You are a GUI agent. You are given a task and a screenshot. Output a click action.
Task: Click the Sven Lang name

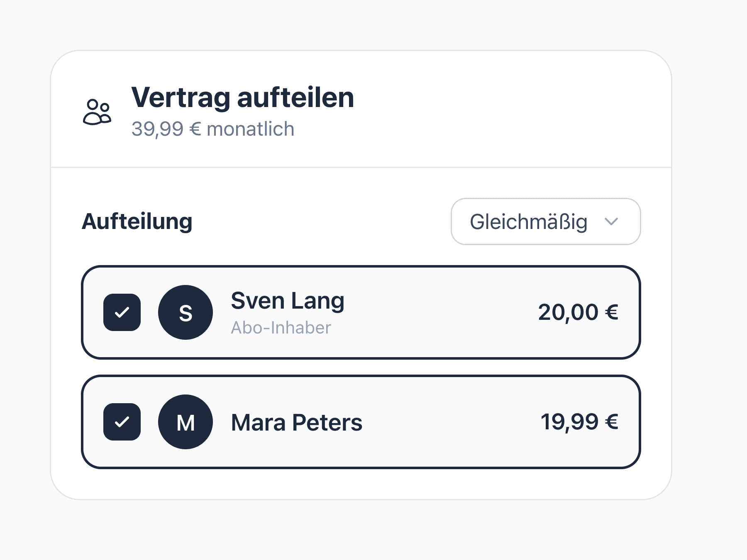pos(288,301)
